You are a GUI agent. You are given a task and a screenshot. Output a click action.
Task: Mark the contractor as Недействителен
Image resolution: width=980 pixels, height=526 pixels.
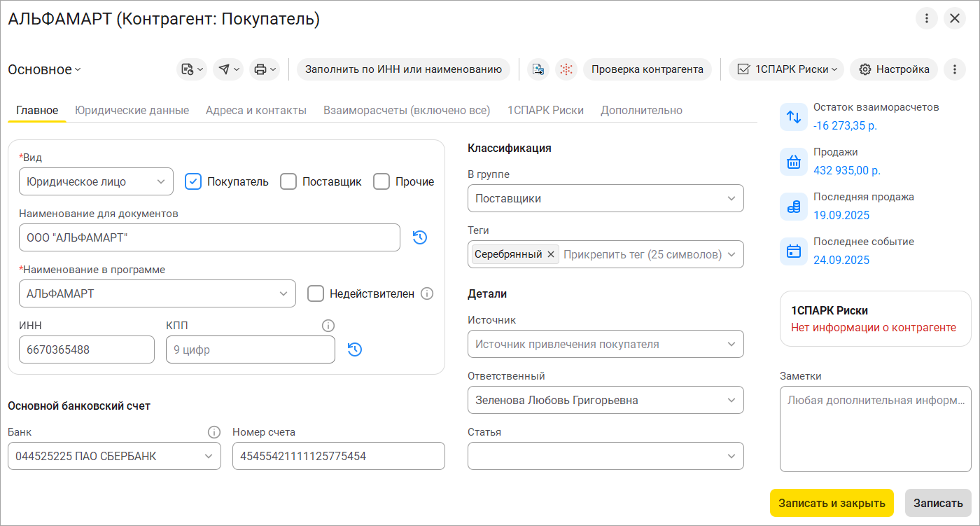(316, 294)
